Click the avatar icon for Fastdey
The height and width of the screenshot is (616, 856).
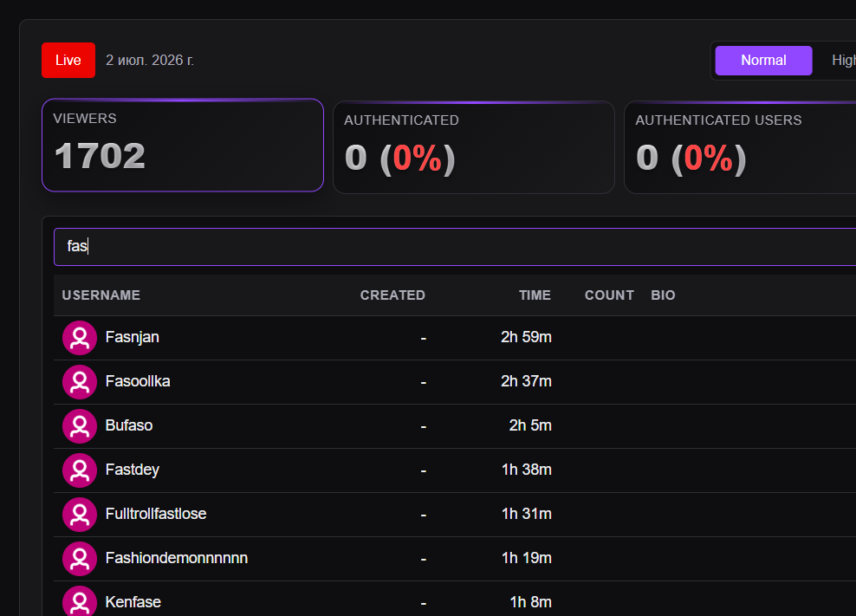[80, 470]
